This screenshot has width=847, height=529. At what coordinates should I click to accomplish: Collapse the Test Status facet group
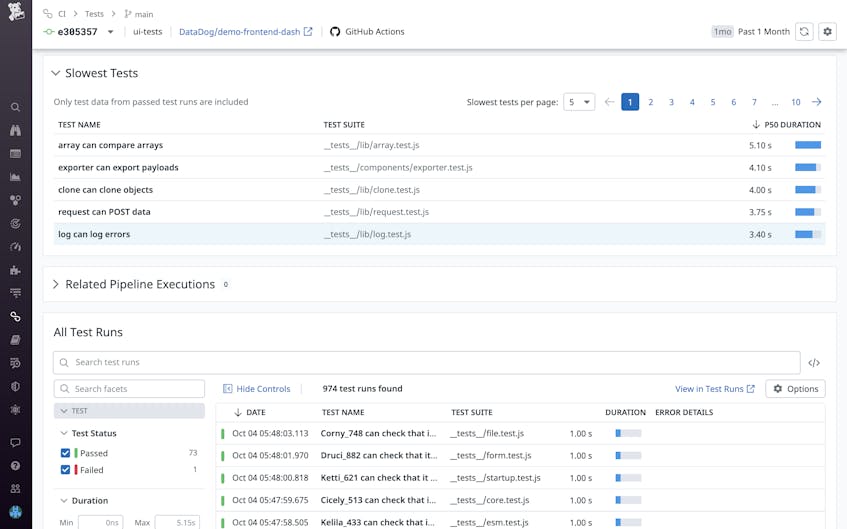tap(64, 433)
